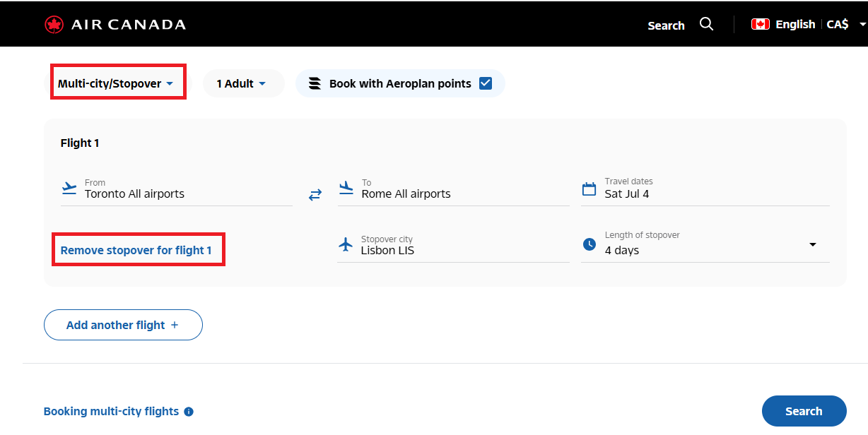The width and height of the screenshot is (868, 435).
Task: Click the Stopover city field showing Lisbon LIS
Action: pos(424,249)
